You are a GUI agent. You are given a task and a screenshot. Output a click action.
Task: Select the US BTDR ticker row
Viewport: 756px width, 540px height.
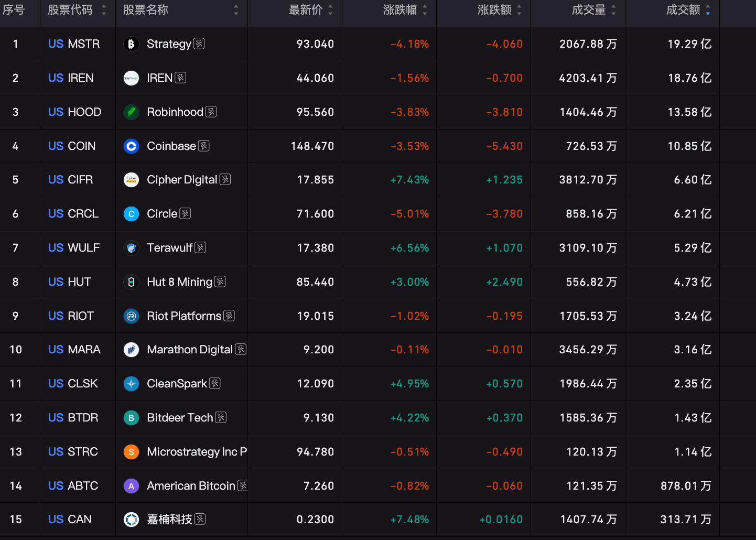tap(378, 418)
